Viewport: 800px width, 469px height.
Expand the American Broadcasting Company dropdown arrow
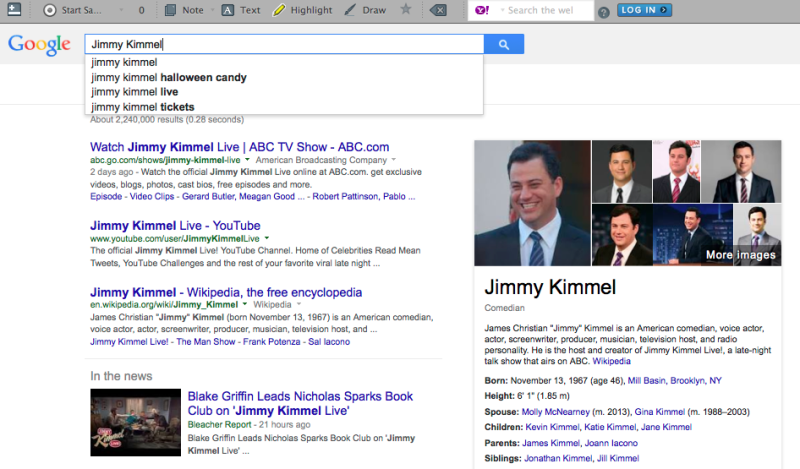(x=393, y=160)
